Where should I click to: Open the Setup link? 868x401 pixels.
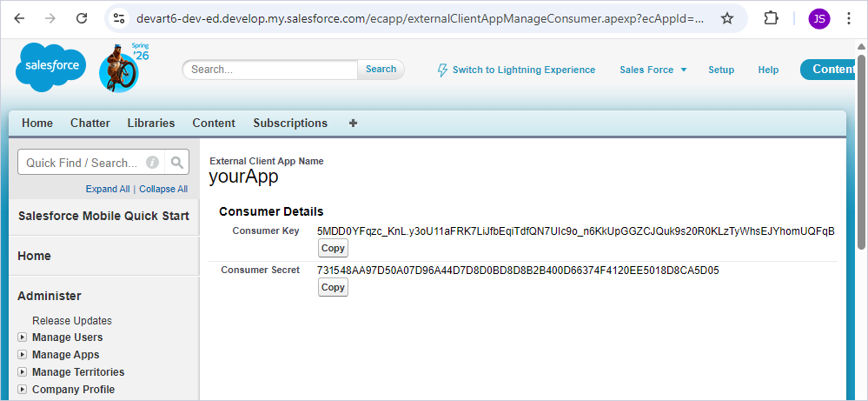tap(721, 70)
